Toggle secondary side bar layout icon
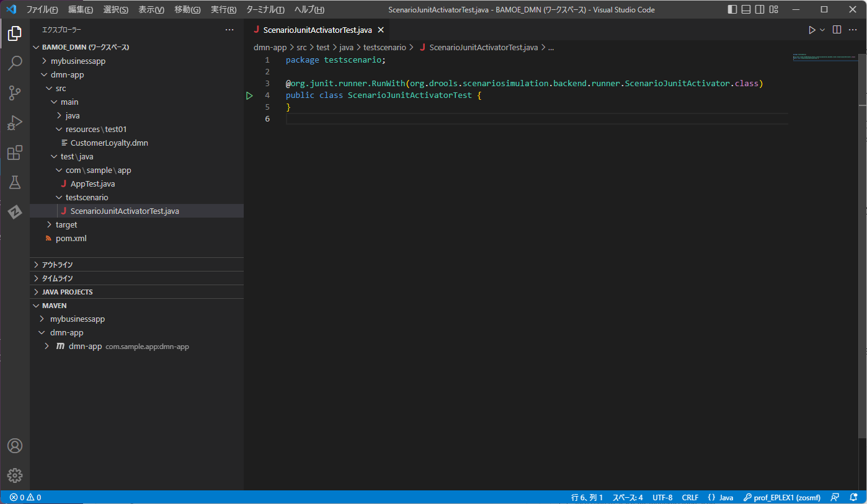 click(760, 9)
